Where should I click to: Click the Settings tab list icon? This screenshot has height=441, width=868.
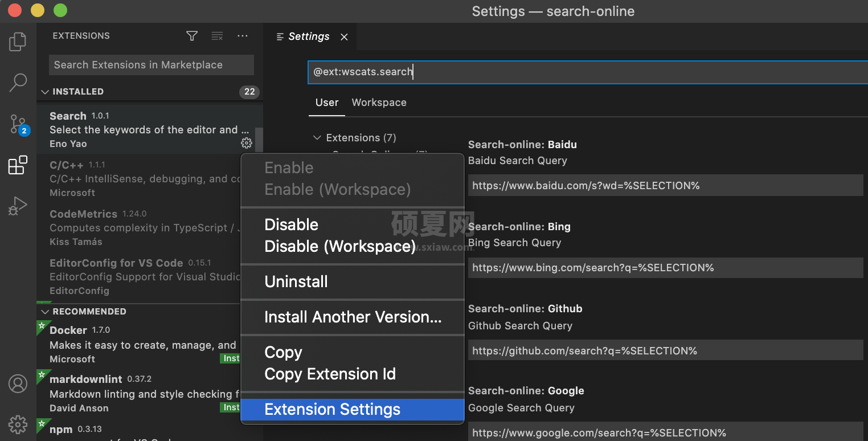tap(280, 36)
